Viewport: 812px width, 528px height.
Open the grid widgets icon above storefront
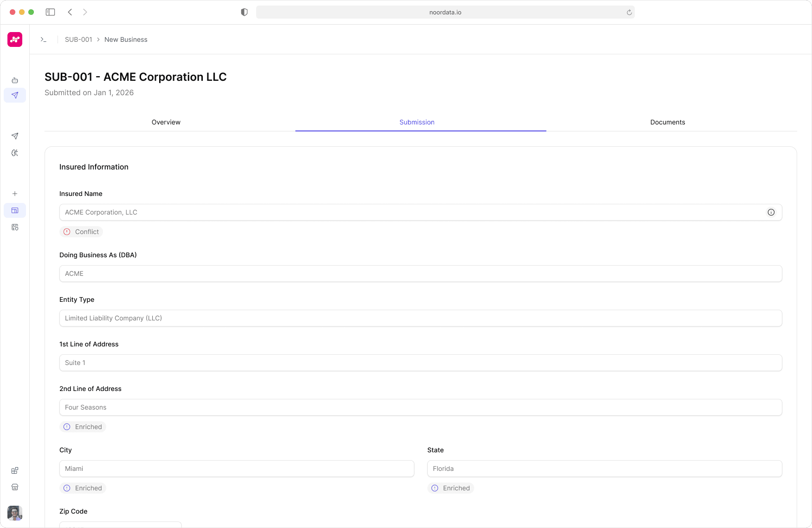(15, 470)
